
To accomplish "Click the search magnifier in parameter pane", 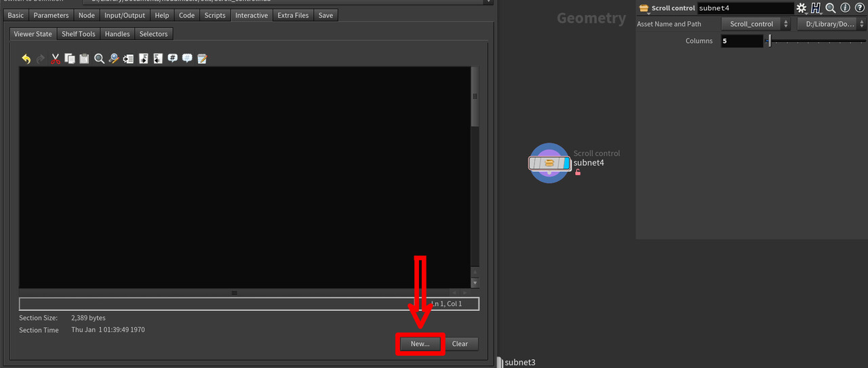I will (830, 8).
